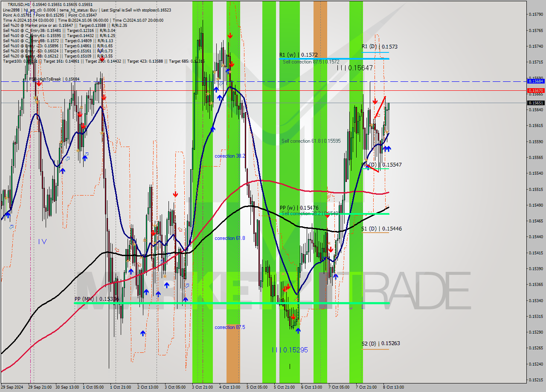Click the '5 Oct 21:00' time axis label
This screenshot has height=392, width=546.
[285, 387]
